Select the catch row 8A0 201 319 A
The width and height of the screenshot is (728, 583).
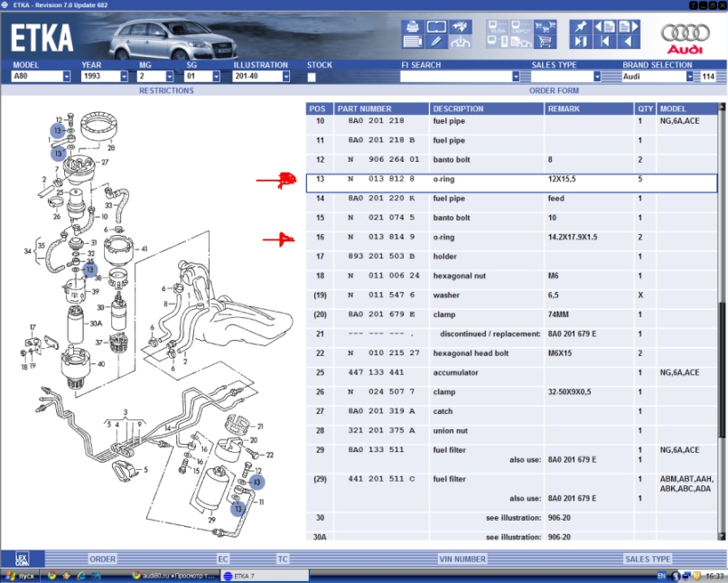click(x=511, y=415)
